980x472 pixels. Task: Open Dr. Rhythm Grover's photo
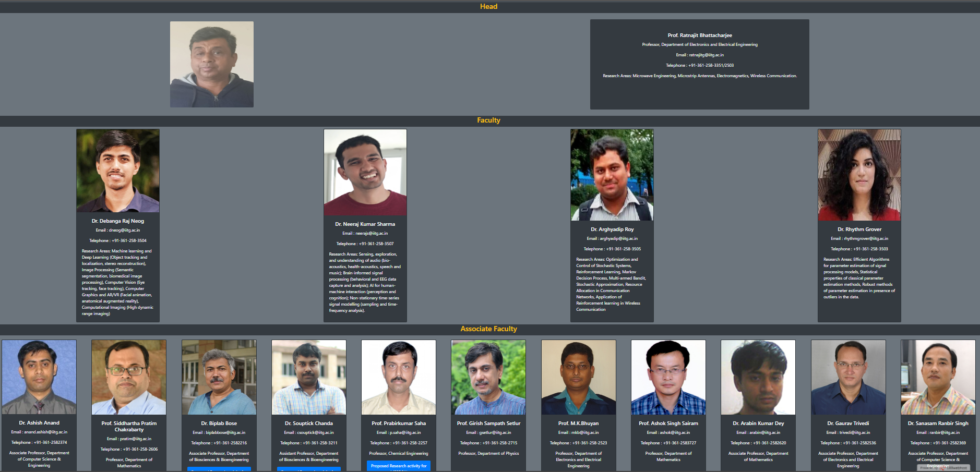859,175
